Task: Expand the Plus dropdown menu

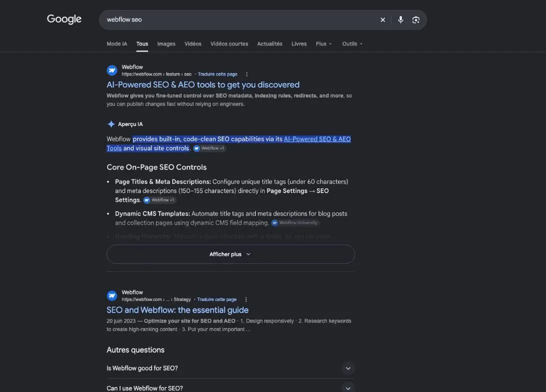Action: [x=323, y=44]
